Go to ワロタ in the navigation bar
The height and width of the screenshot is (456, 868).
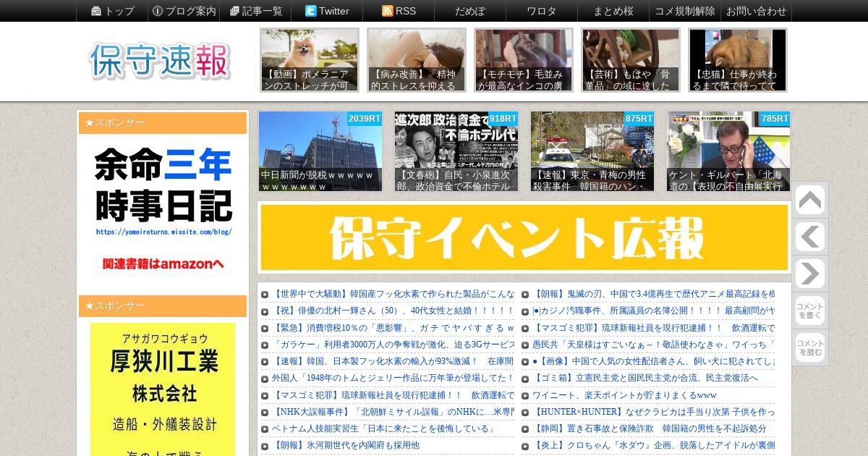point(542,11)
